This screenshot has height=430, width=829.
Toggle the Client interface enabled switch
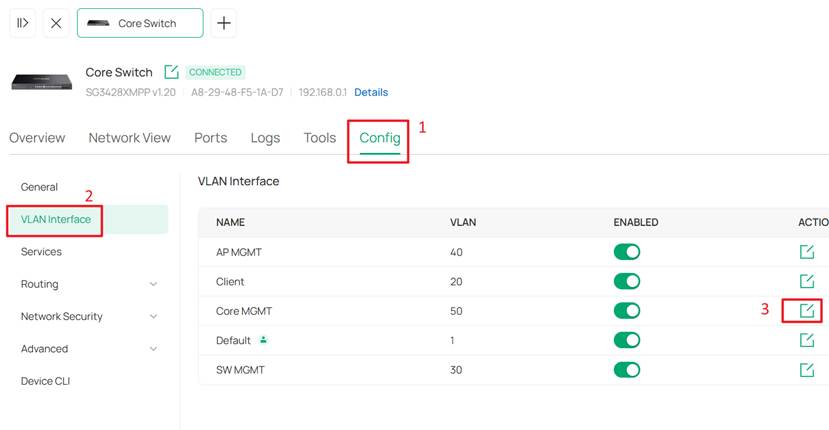point(627,281)
